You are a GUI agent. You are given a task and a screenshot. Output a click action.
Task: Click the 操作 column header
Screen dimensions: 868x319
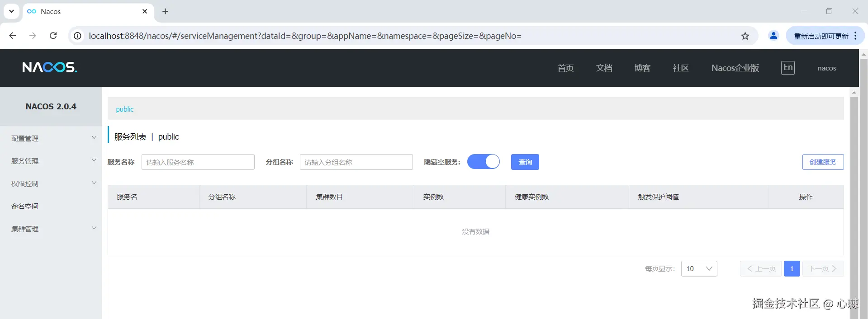806,197
